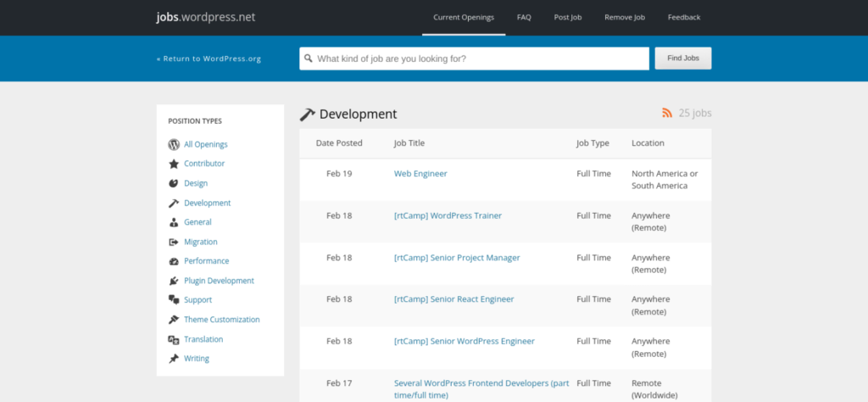Screen dimensions: 868x402
Task: Click the speech bubbles icon beside Support
Action: pos(174,300)
